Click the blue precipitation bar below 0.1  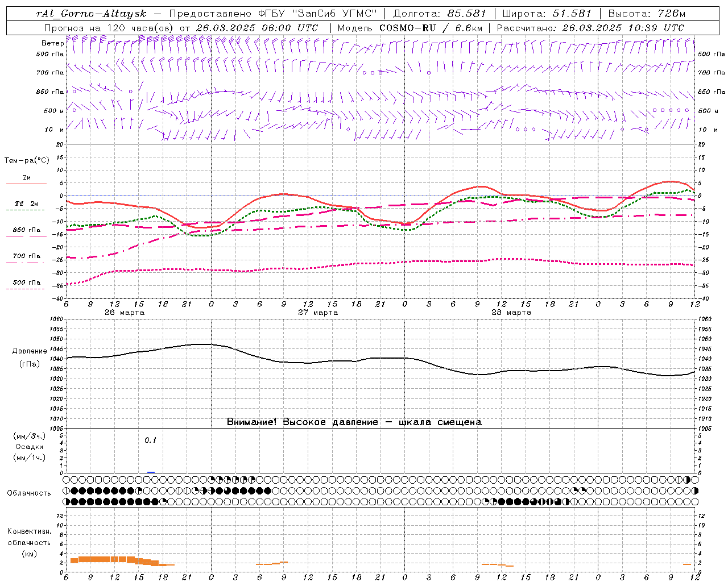point(151,472)
